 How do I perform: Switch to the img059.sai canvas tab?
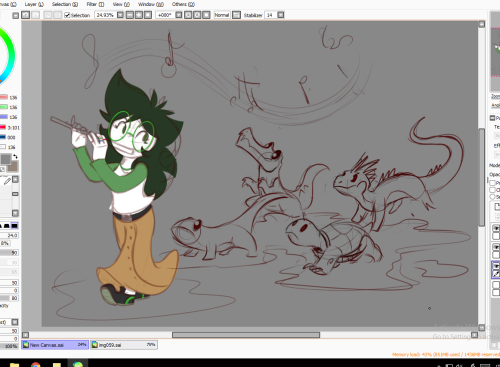[124, 345]
